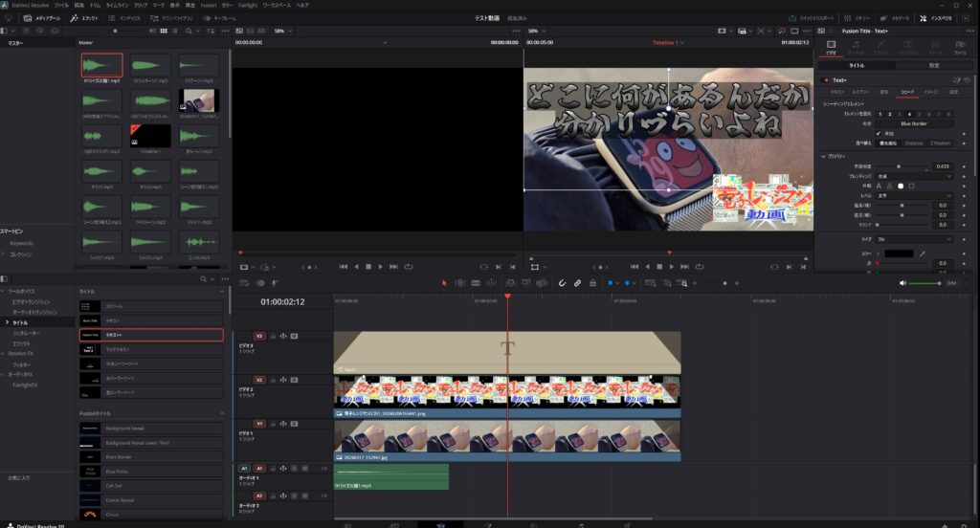Click the linked selection chain icon
Screen dimensions: 980x528
tap(577, 283)
